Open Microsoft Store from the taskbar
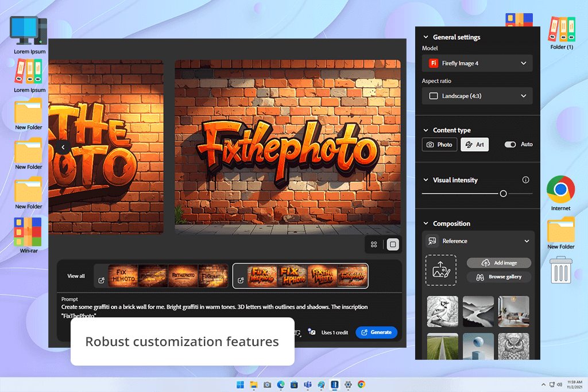The image size is (588, 392). [x=295, y=385]
